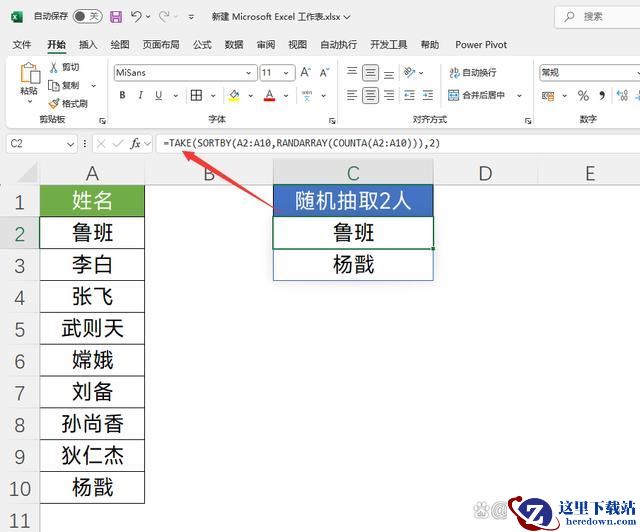The image size is (640, 532).
Task: Click Merge and Center (合并后居中)
Action: tap(476, 96)
